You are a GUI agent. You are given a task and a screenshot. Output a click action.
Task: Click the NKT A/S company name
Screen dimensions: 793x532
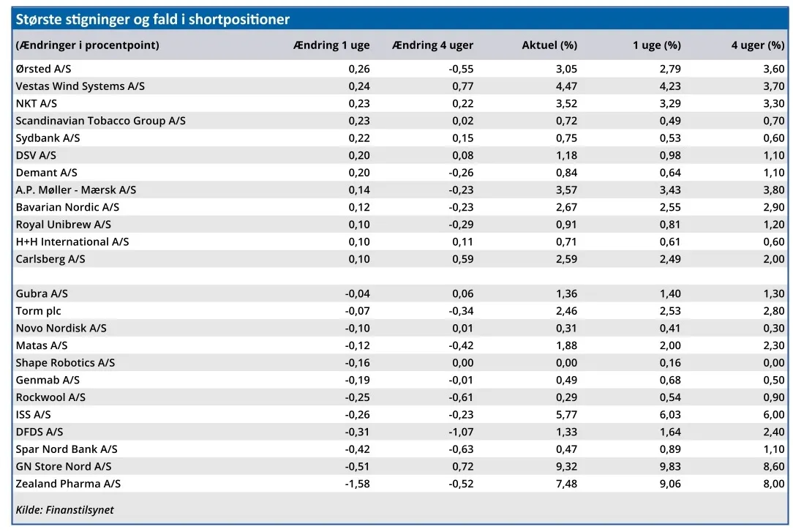coord(37,103)
